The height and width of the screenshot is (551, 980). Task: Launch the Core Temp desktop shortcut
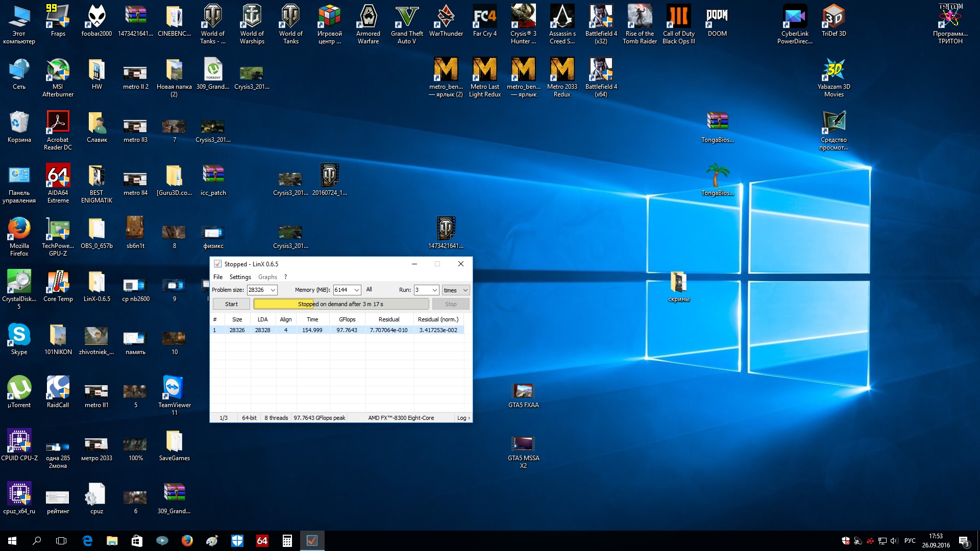[58, 283]
